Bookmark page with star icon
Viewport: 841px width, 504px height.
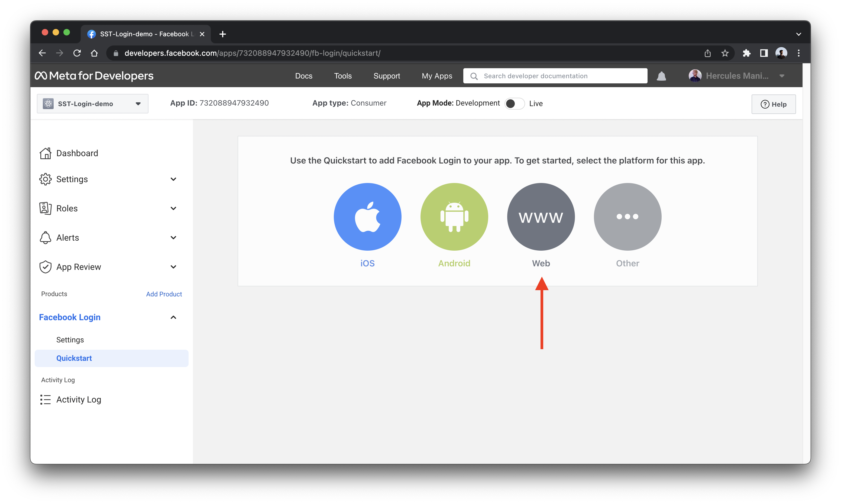(725, 53)
